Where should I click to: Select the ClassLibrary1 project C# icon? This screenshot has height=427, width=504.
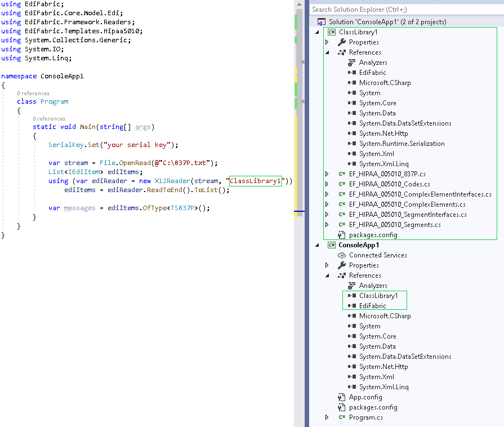331,32
